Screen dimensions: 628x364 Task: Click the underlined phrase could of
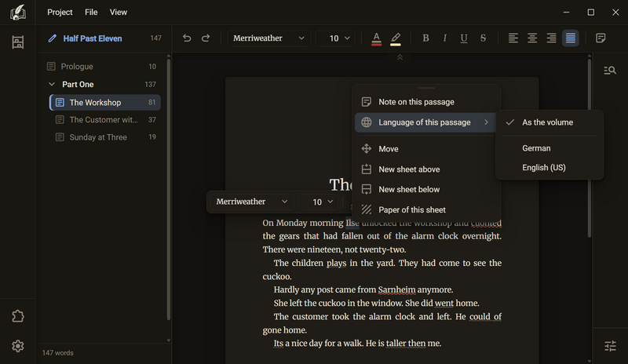point(485,317)
